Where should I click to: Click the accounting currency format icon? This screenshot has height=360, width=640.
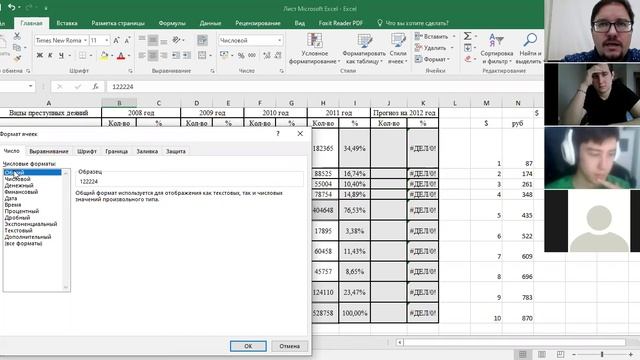[x=224, y=55]
